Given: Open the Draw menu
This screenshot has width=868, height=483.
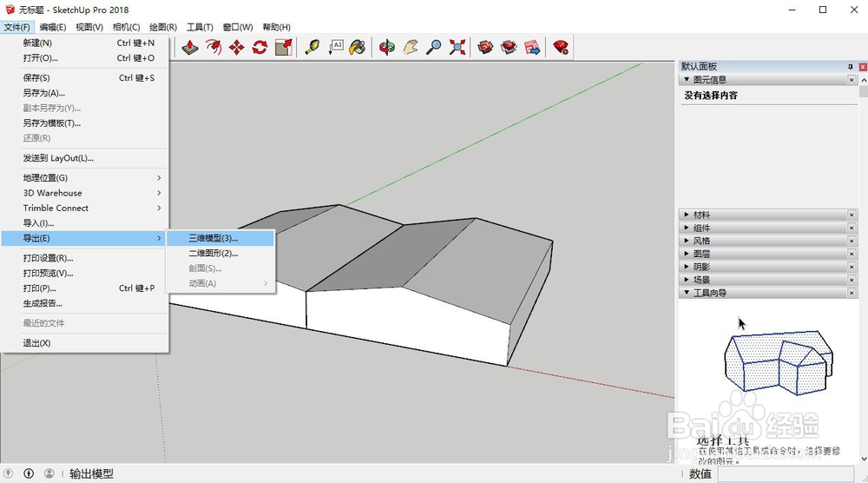Looking at the screenshot, I should (x=163, y=27).
